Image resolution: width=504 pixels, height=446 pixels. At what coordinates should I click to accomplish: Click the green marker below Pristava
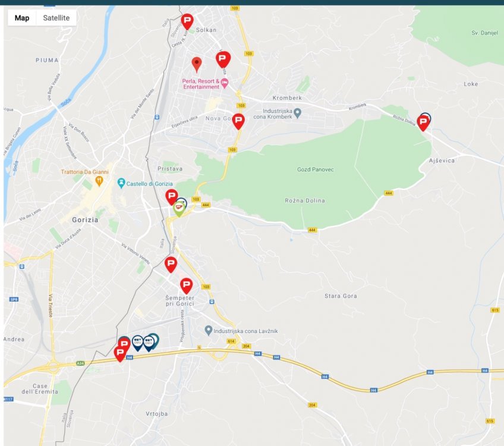tap(178, 209)
